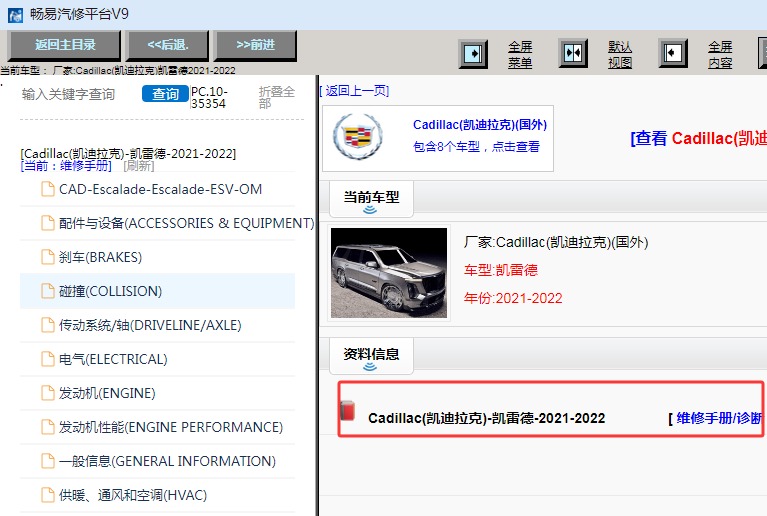Screen dimensions: 767x516
Task: Click 包含8个车型，点击查看 link
Action: pos(476,147)
